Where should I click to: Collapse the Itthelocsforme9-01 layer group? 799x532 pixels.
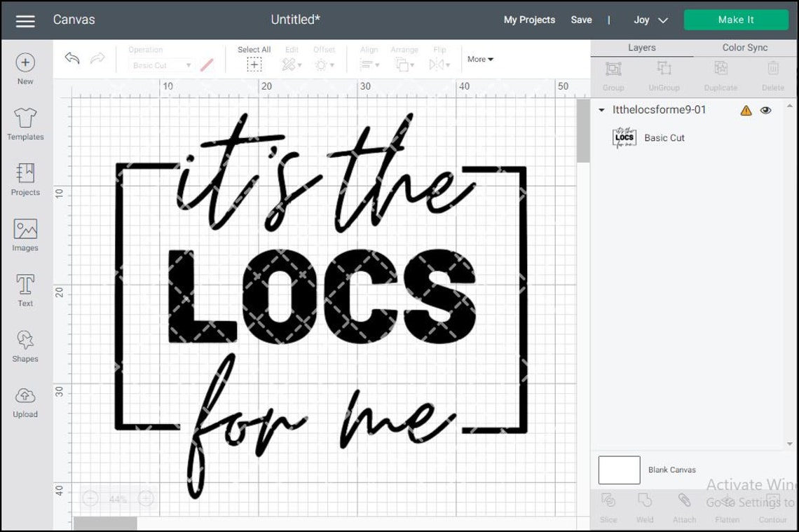point(601,110)
